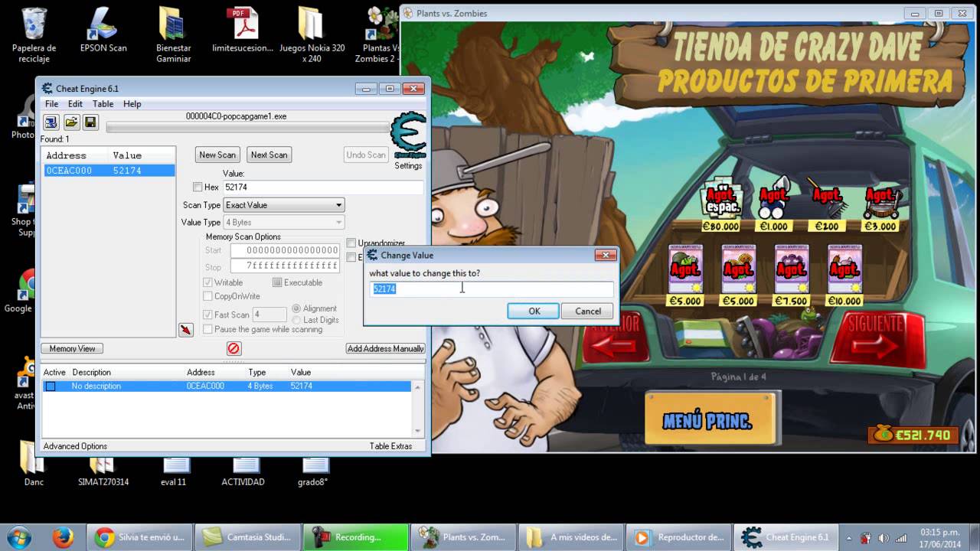Click the volume speaker tray icon
The width and height of the screenshot is (980, 551).
click(x=884, y=537)
